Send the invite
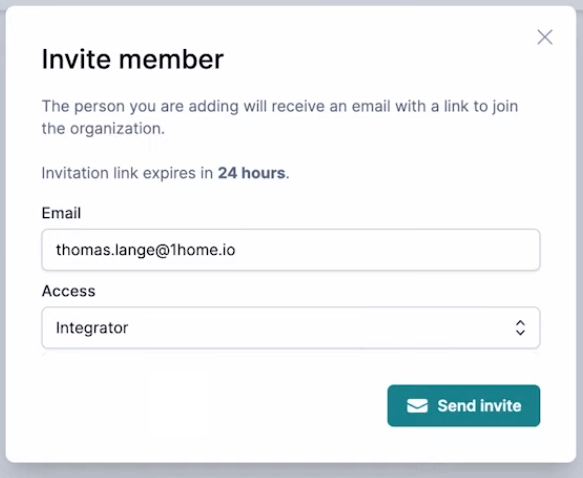Image resolution: width=583 pixels, height=478 pixels. pyautogui.click(x=464, y=406)
